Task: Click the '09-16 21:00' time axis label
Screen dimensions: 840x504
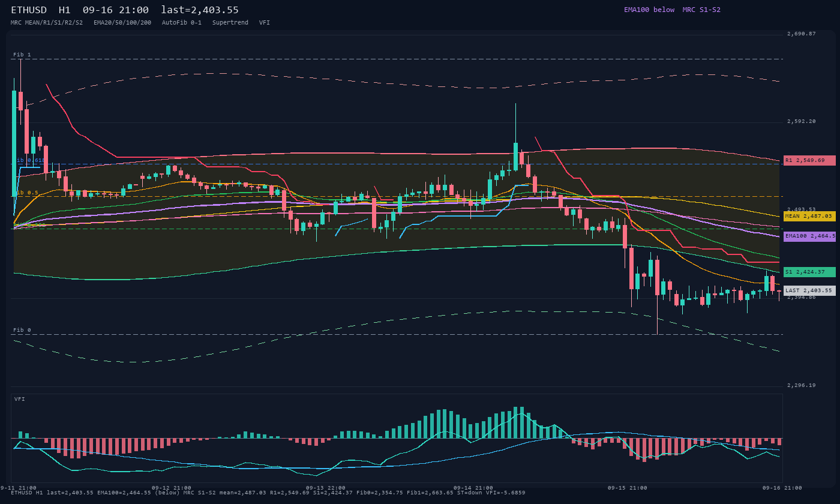Action: pyautogui.click(x=782, y=488)
